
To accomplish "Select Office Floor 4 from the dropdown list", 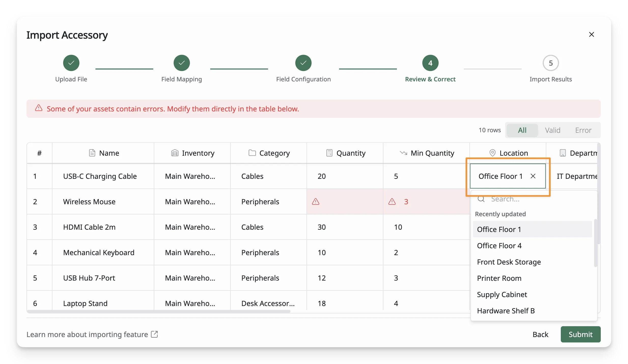I will pyautogui.click(x=532, y=245).
